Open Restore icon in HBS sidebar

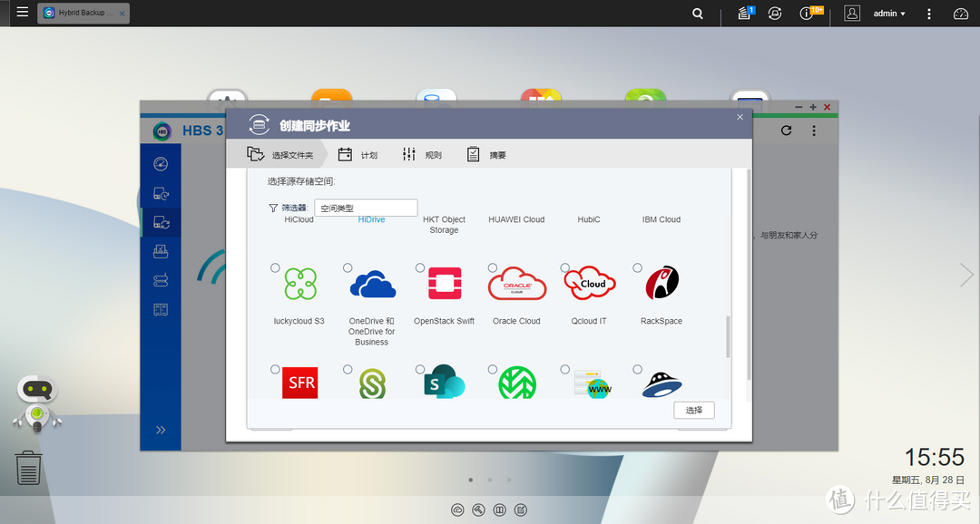click(x=161, y=251)
